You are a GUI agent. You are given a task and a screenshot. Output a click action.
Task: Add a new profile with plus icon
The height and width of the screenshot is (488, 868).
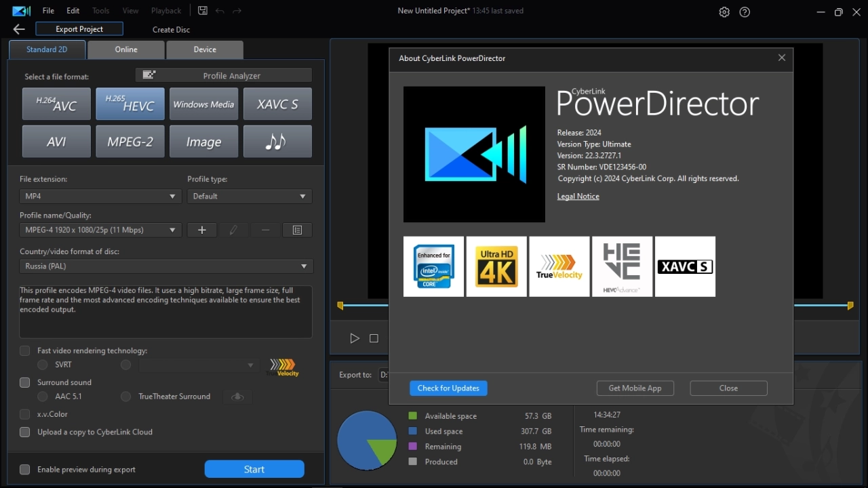[x=201, y=230]
